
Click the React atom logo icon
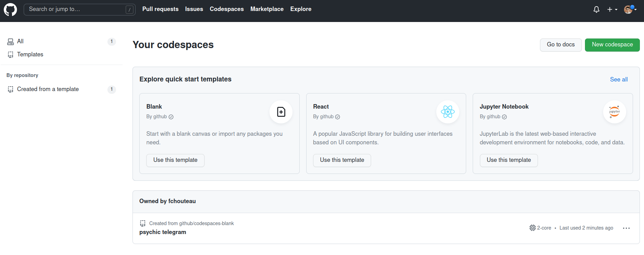tap(448, 112)
